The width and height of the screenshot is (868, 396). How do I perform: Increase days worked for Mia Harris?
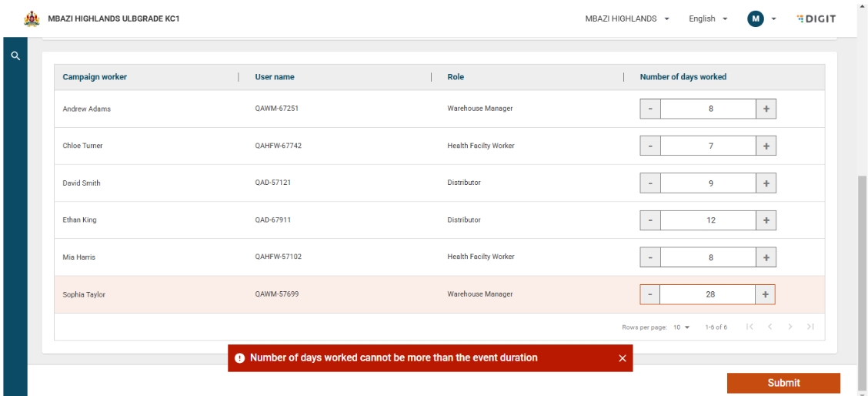[x=766, y=257]
